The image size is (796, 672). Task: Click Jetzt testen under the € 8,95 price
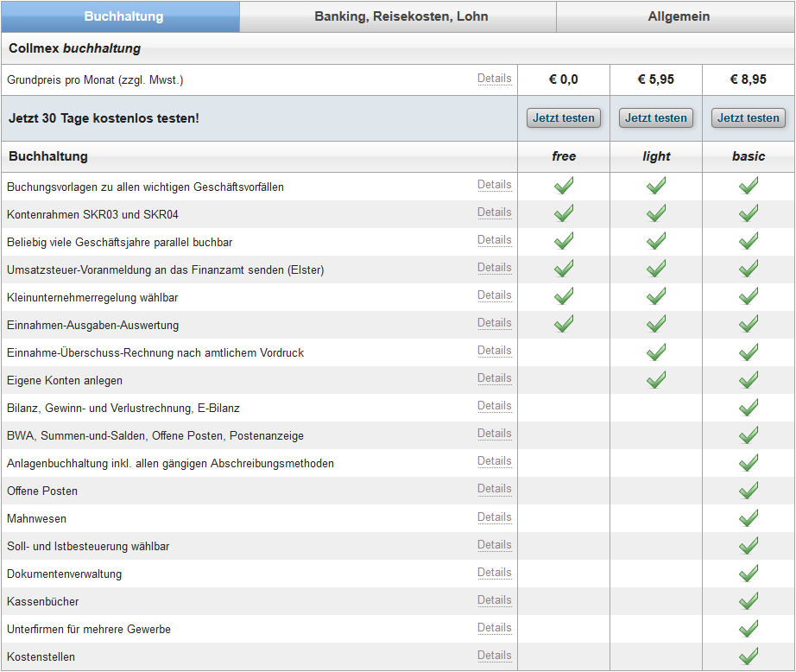click(x=749, y=117)
